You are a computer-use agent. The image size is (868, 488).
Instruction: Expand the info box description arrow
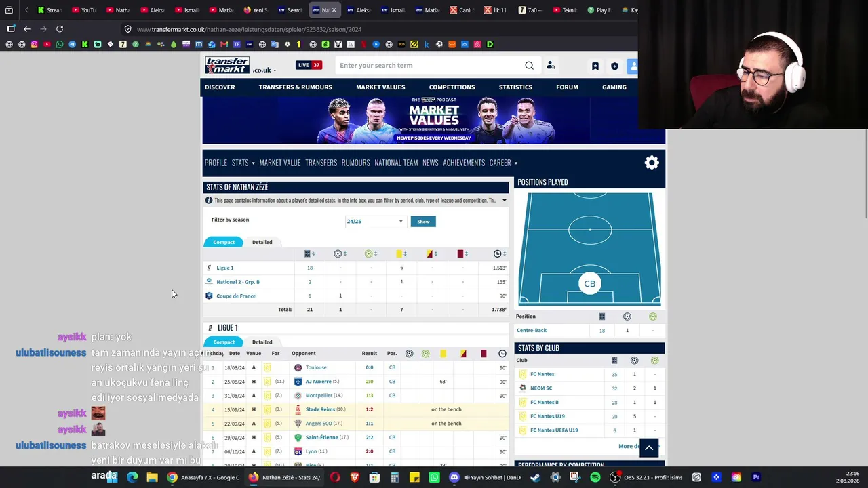(x=504, y=201)
